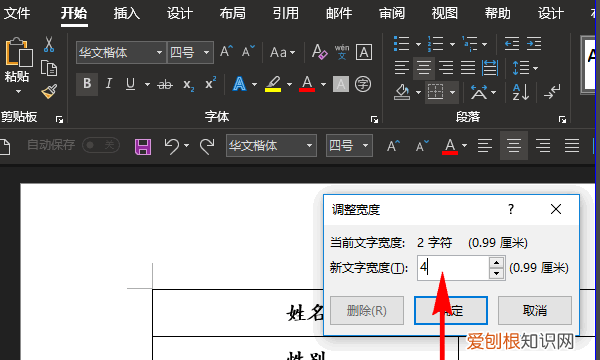Increase font size in the ribbon
The height and width of the screenshot is (360, 600).
pos(227,52)
